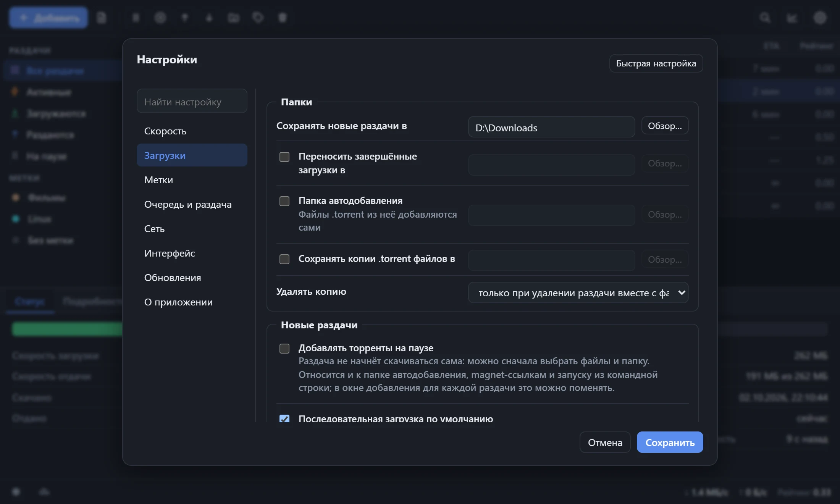Open the Интерфейс settings section
This screenshot has height=504, width=840.
192,253
